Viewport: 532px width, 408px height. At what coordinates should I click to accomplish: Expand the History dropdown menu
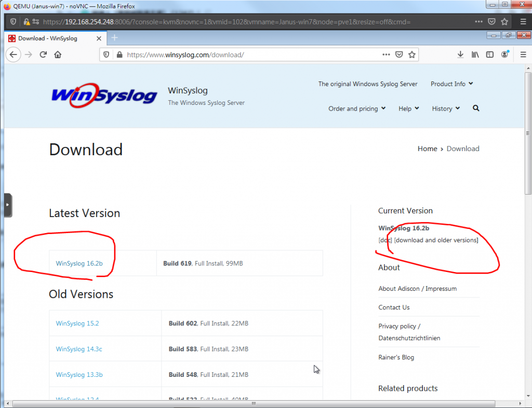[445, 108]
